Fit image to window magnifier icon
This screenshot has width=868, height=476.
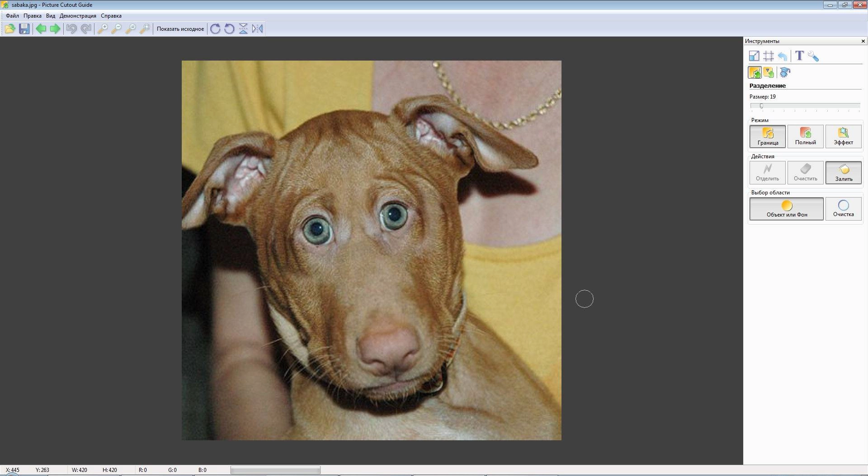click(x=145, y=29)
